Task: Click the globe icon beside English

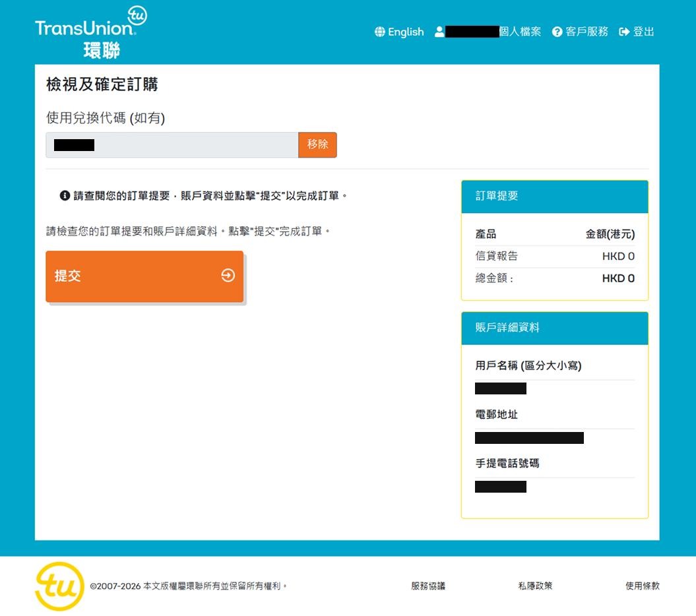Action: (x=380, y=32)
